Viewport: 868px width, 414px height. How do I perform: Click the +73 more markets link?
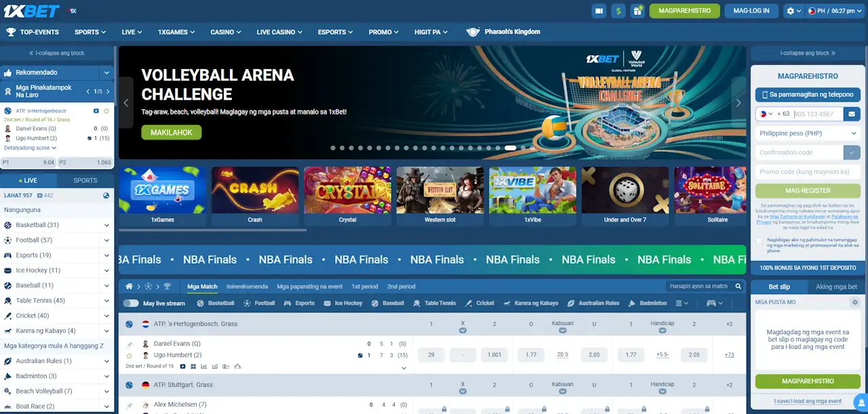pos(729,354)
